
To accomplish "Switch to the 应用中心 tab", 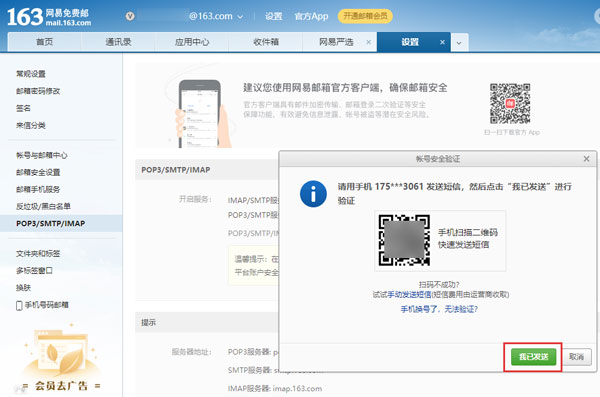I will pos(192,42).
